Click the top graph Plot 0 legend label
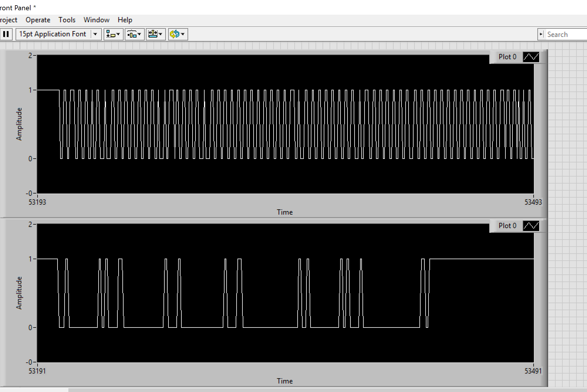The image size is (587, 392). [507, 57]
